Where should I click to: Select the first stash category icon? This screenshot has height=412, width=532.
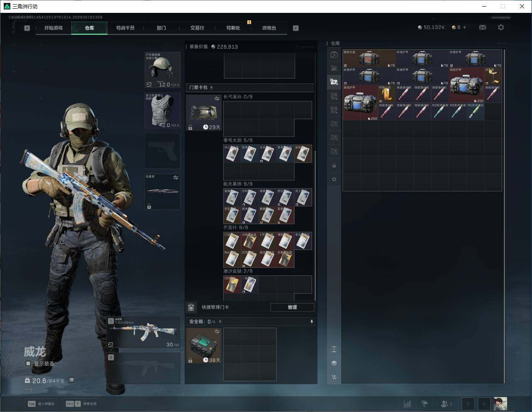point(334,54)
